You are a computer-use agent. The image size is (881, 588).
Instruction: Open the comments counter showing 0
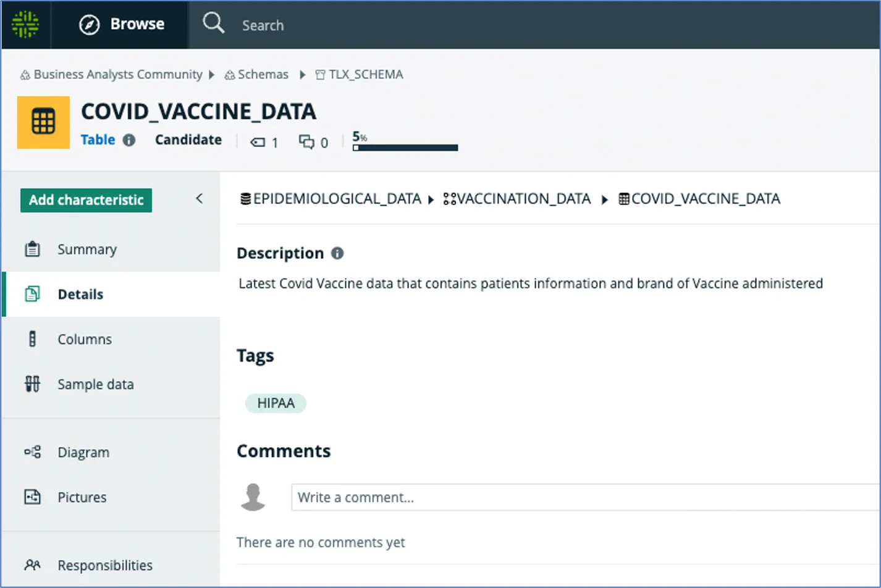point(313,142)
